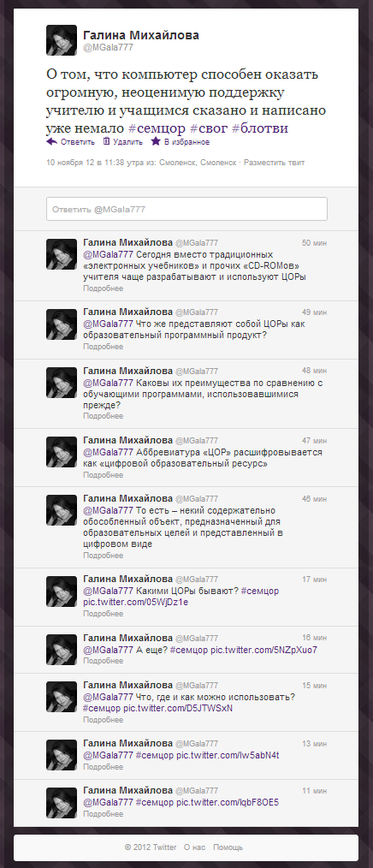Viewport: 373px width, 868px height.
Task: Click the О нас footer link
Action: tap(194, 847)
